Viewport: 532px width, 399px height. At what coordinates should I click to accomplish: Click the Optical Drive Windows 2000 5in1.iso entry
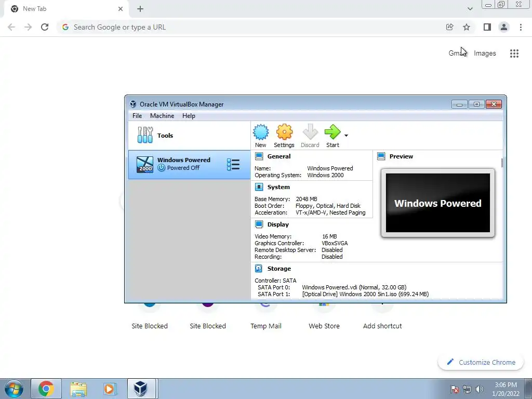pos(365,294)
